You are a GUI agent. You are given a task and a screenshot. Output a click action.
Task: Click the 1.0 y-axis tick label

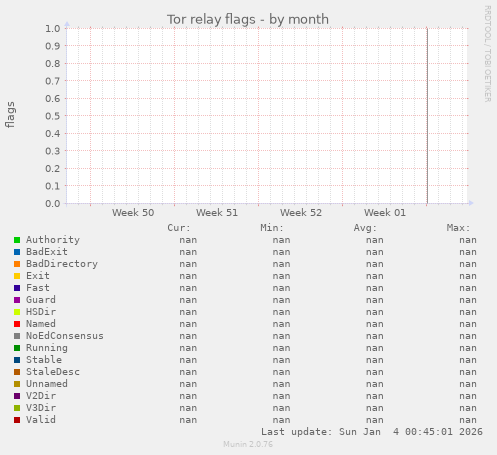pyautogui.click(x=53, y=28)
